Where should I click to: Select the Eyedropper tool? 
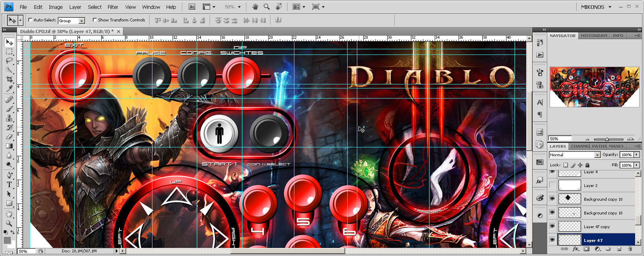point(9,89)
